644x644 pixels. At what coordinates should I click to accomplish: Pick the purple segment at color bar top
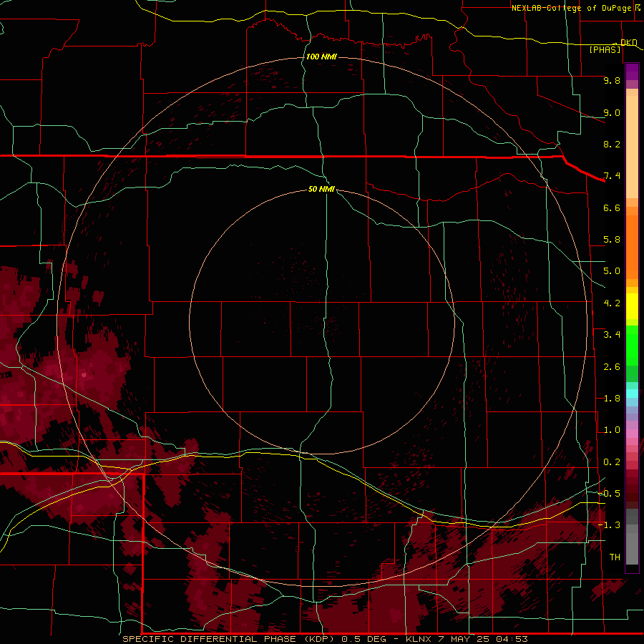click(x=632, y=72)
